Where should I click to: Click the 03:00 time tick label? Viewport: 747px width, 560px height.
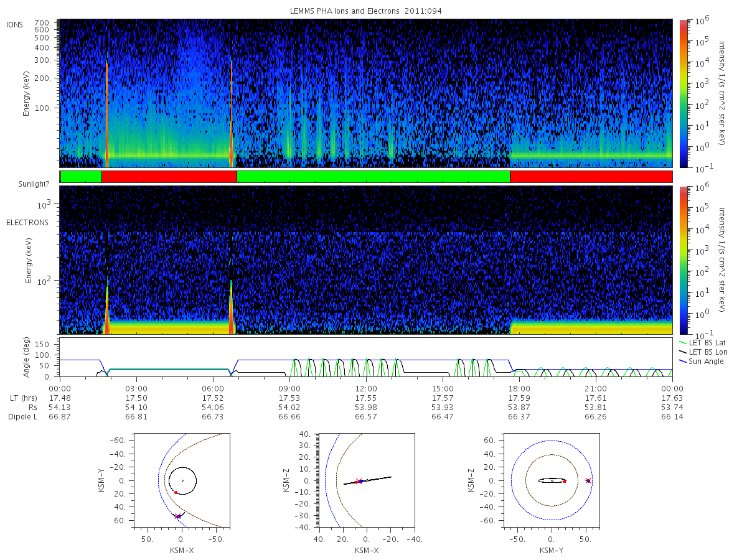137,389
